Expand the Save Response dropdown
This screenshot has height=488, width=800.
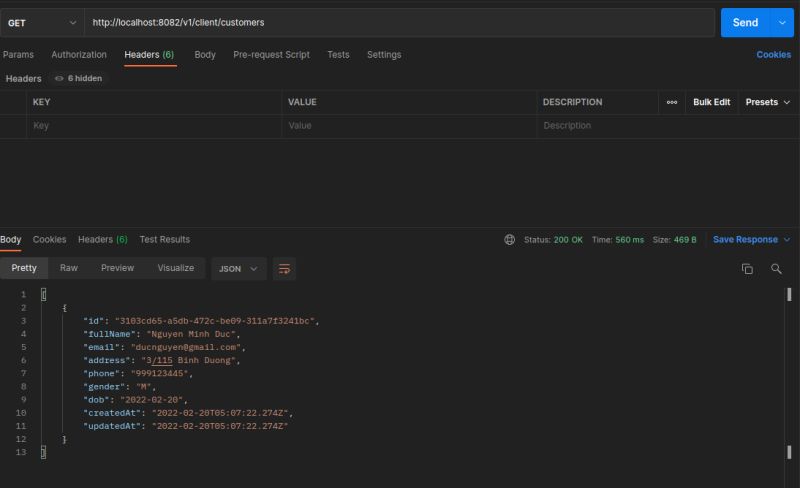click(x=787, y=239)
